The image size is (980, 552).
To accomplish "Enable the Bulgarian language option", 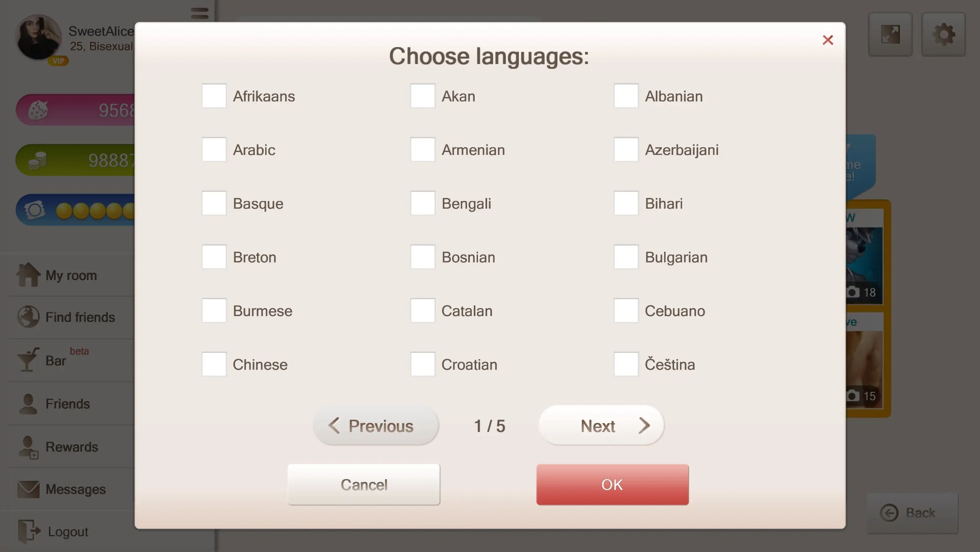I will (626, 257).
